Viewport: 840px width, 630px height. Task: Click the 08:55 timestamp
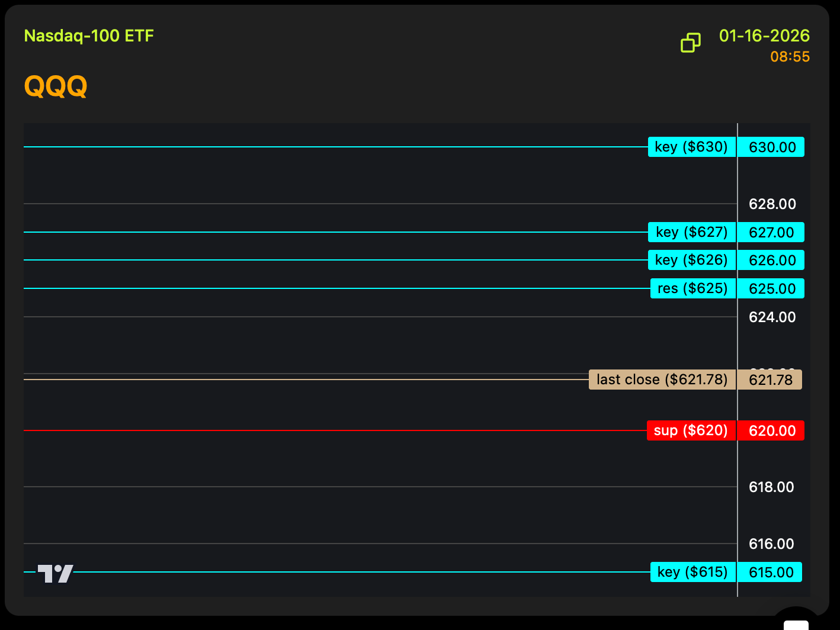click(x=790, y=57)
